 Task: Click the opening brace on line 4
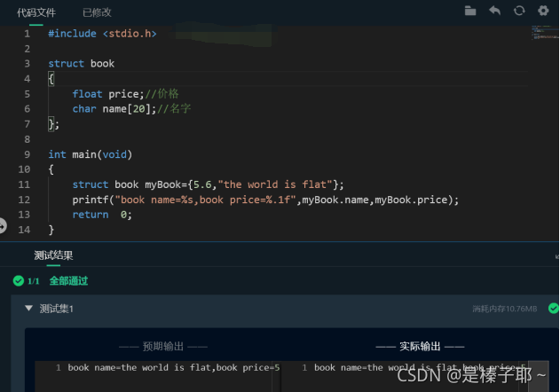pos(51,79)
